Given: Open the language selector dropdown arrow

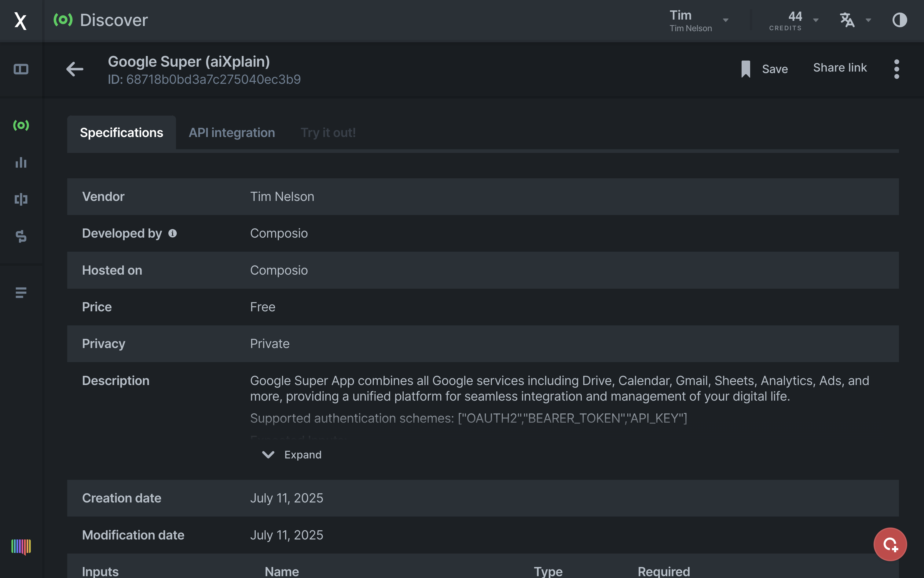Looking at the screenshot, I should pos(868,20).
